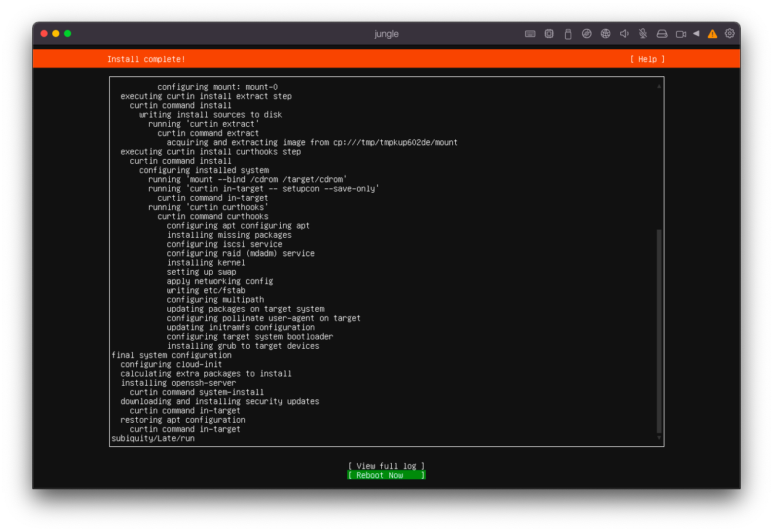Viewport: 773px width, 532px height.
Task: Click the video camera icon
Action: click(x=681, y=34)
